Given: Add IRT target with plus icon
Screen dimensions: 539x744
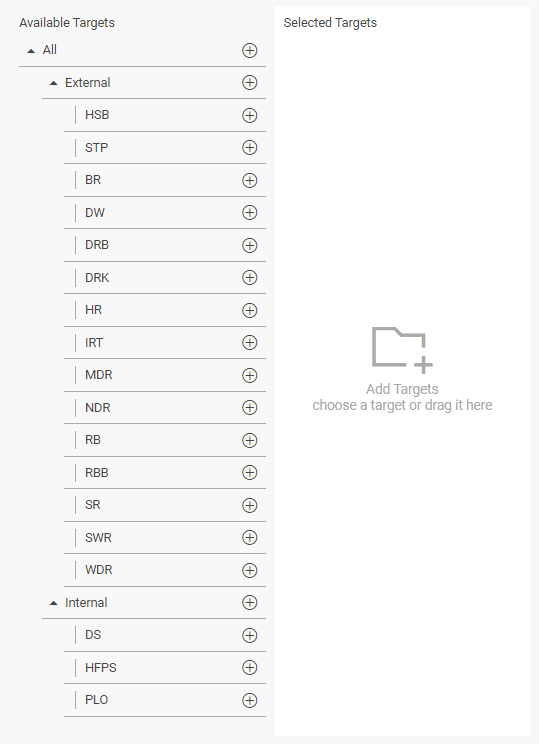Looking at the screenshot, I should tap(250, 343).
